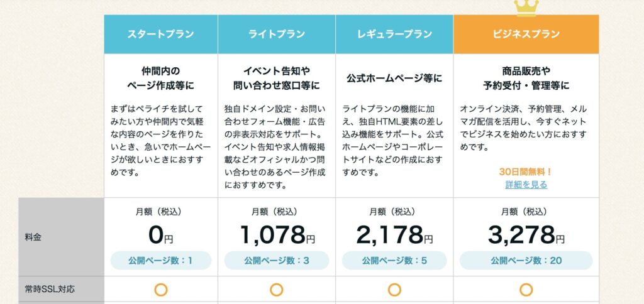644x304 pixels.
Task: Click the 料金 row label
Action: tap(33, 237)
